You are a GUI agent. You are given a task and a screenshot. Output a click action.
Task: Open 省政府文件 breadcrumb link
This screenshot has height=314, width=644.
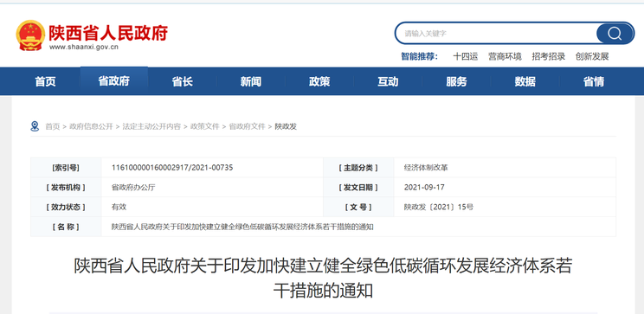[x=247, y=126]
